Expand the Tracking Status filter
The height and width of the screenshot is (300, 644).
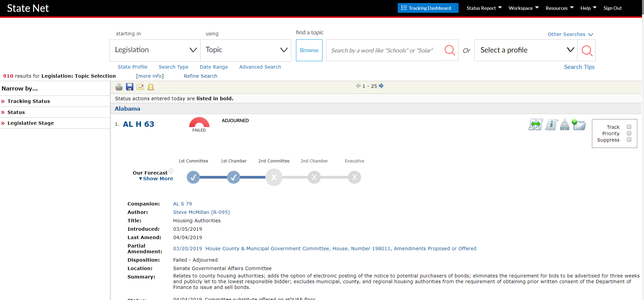29,101
